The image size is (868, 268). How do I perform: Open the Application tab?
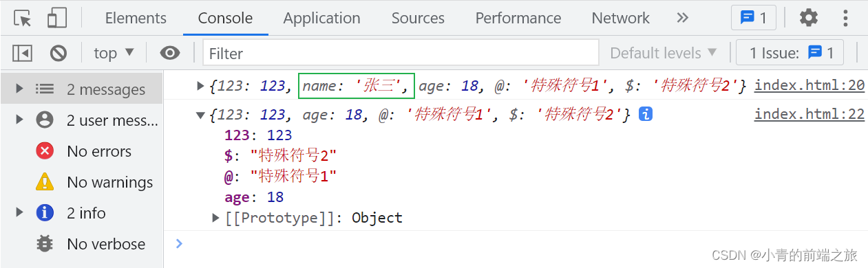click(321, 18)
